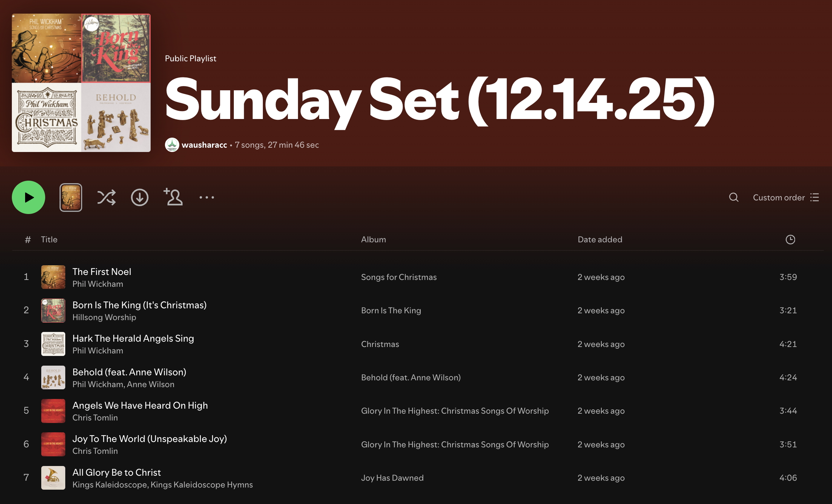Select the track Angels We Have Heard On High
Image resolution: width=832 pixels, height=504 pixels.
pyautogui.click(x=140, y=405)
